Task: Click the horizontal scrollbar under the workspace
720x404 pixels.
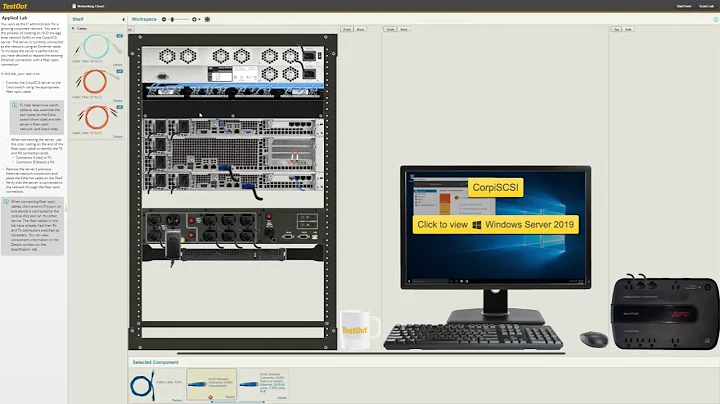Action: click(371, 354)
